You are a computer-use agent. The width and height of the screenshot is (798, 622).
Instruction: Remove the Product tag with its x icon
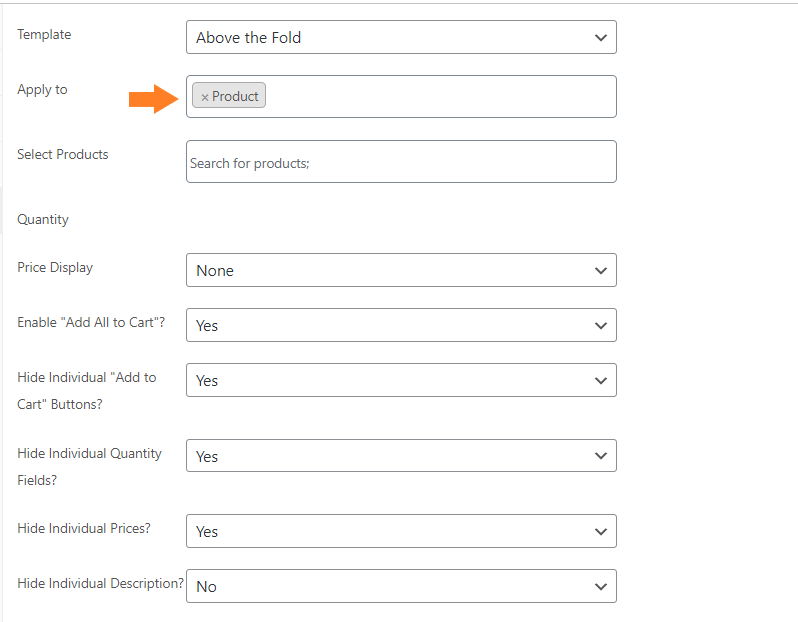(205, 97)
